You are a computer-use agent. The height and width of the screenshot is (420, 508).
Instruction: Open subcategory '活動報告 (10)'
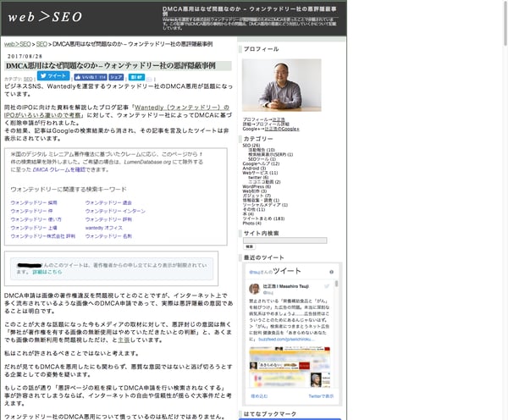(x=262, y=150)
